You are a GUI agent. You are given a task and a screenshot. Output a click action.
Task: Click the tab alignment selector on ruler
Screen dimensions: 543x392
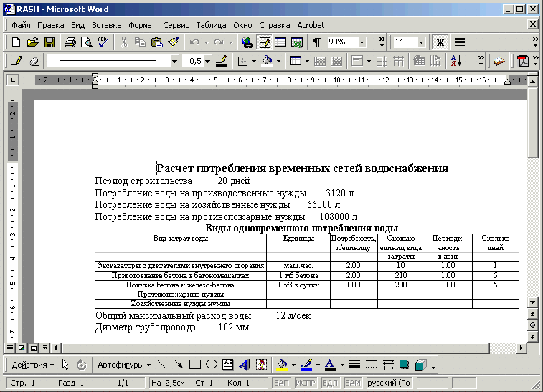[12, 80]
